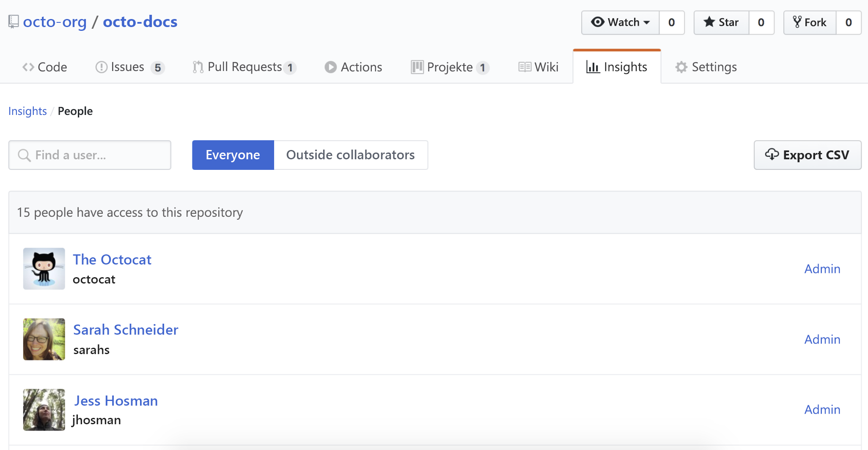Screen dimensions: 868x450
Task: Select the Everyone filter
Action: (x=233, y=155)
